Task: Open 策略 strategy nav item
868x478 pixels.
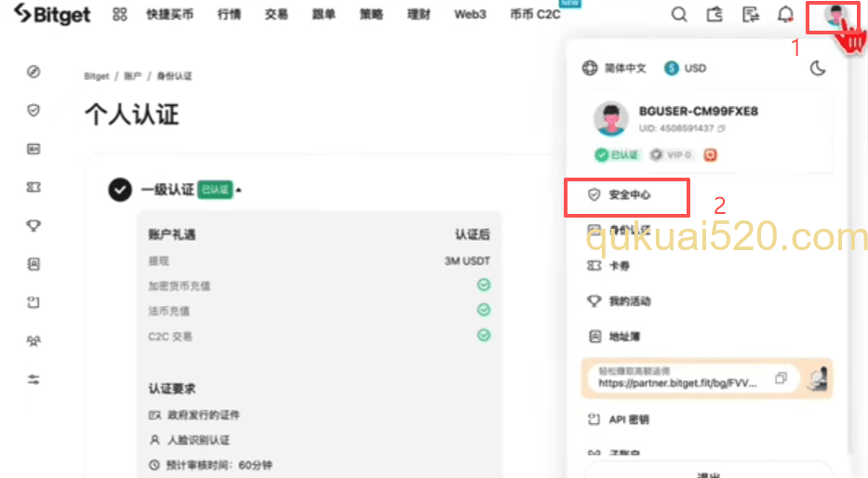Action: coord(371,14)
